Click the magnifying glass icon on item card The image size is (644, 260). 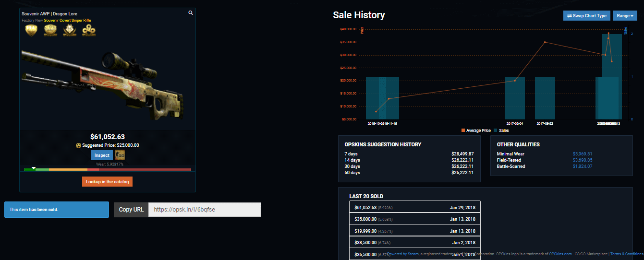tap(191, 13)
